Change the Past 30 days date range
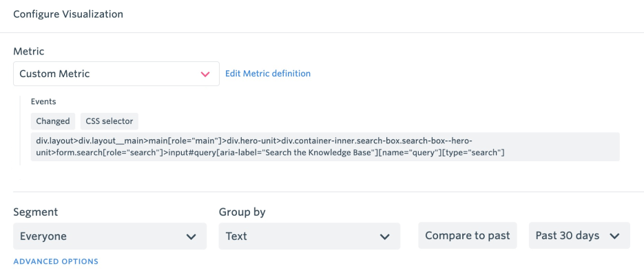This screenshot has width=644, height=277. [x=579, y=236]
